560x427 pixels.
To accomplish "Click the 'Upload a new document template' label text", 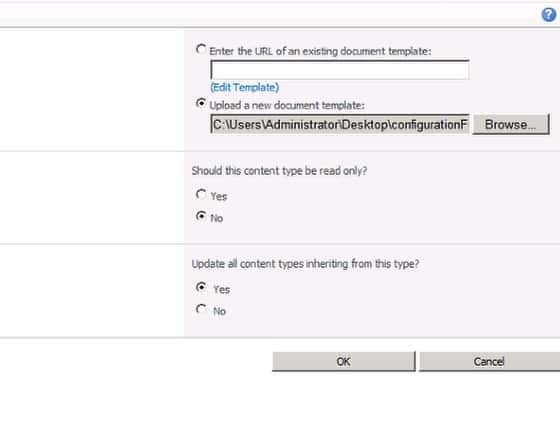I will coord(287,106).
